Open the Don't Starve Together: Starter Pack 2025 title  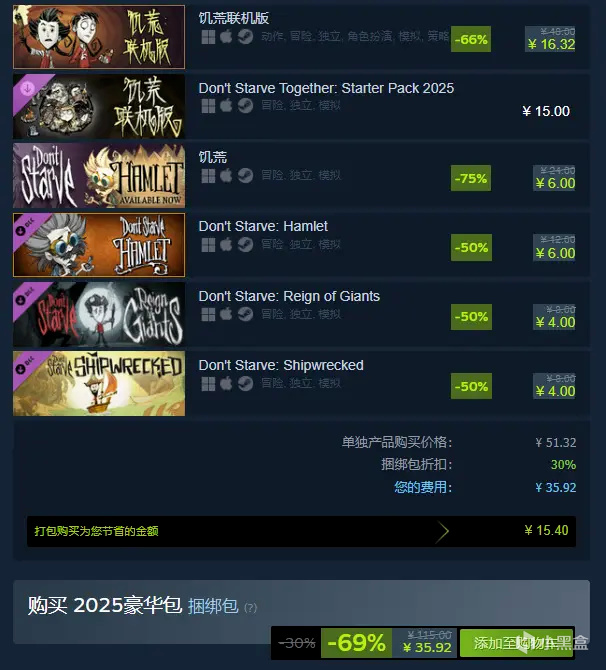[x=326, y=88]
